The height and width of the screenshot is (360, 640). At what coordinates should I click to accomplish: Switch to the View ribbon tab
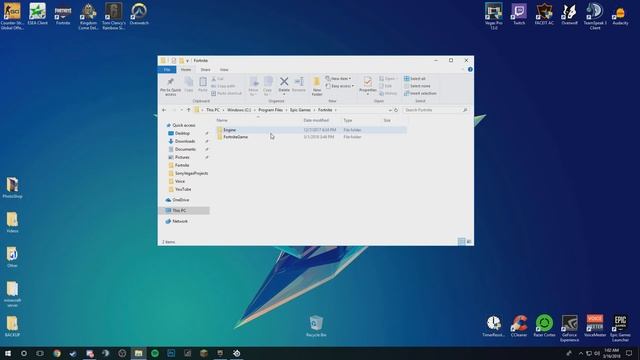(224, 70)
